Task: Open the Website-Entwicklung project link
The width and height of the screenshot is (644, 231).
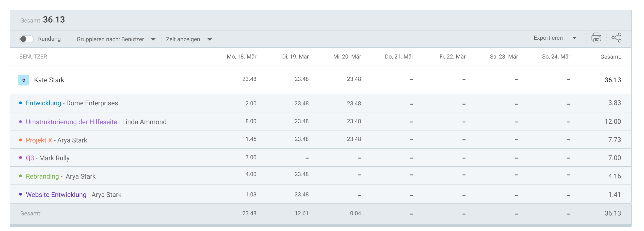Action: (56, 195)
